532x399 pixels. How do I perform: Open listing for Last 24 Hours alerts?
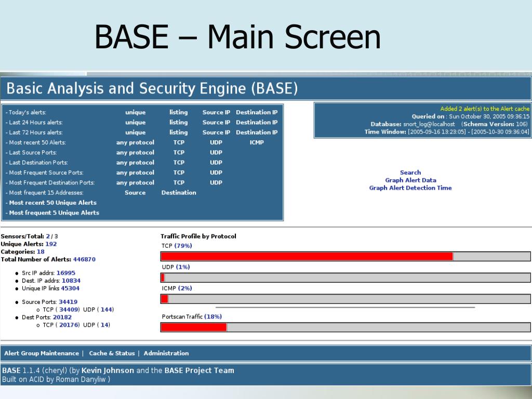(179, 123)
